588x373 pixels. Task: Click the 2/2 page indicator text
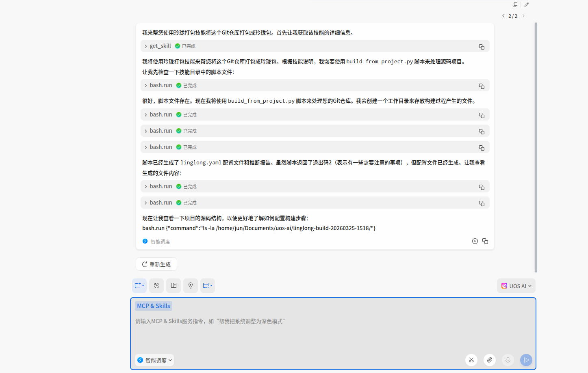point(513,16)
